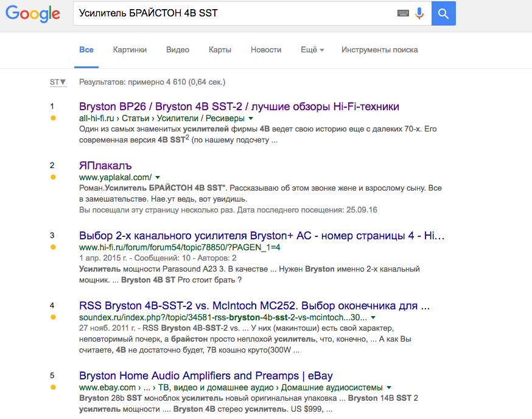Click the yellow dot for result 2

(53, 177)
